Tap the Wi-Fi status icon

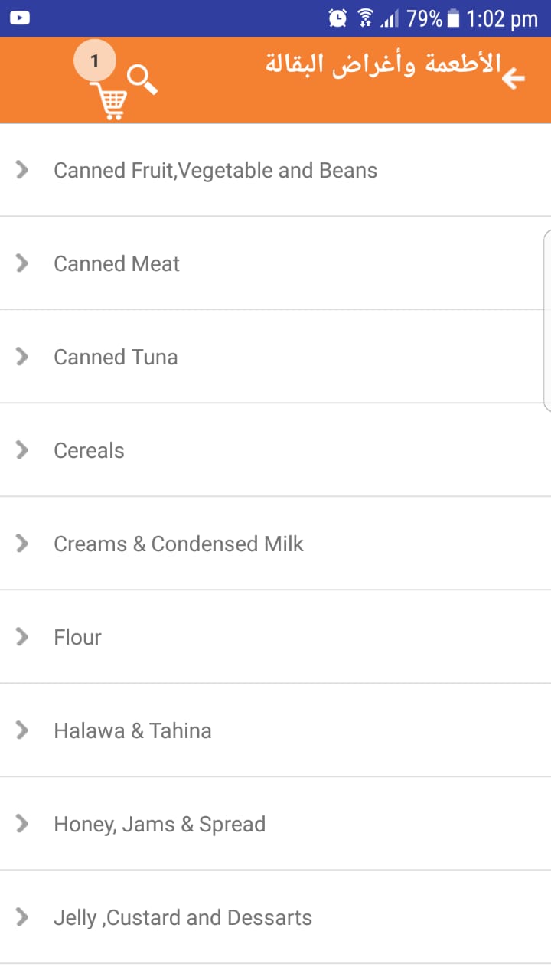click(365, 18)
